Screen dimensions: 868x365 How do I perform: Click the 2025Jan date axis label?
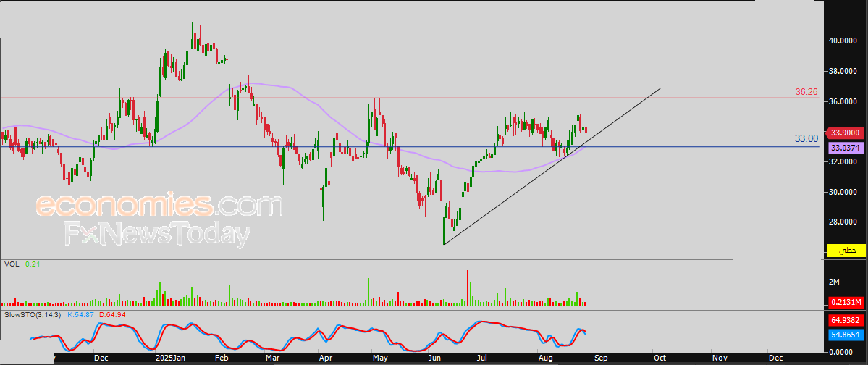[x=170, y=358]
